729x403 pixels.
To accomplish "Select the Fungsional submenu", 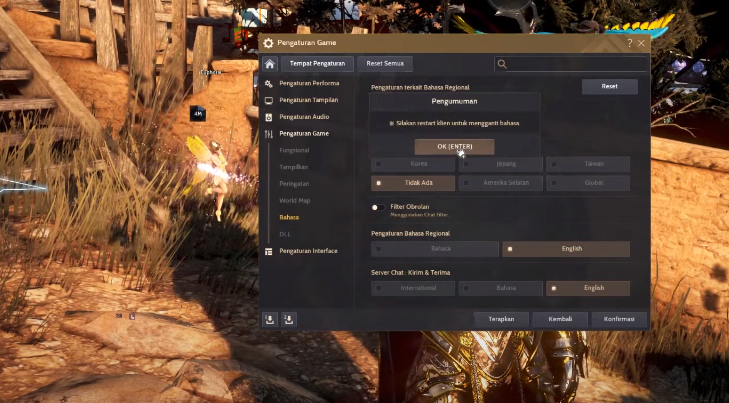I will (x=294, y=150).
